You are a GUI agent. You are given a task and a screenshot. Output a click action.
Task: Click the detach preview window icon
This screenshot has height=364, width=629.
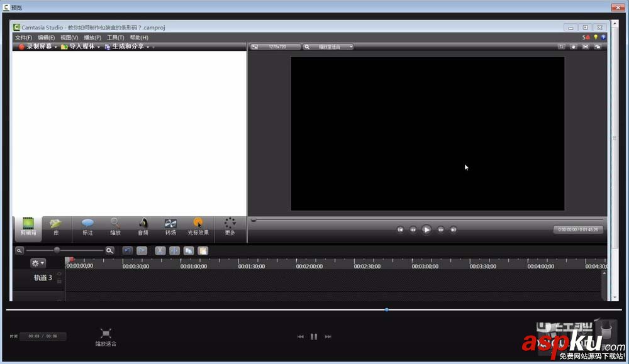coord(598,47)
